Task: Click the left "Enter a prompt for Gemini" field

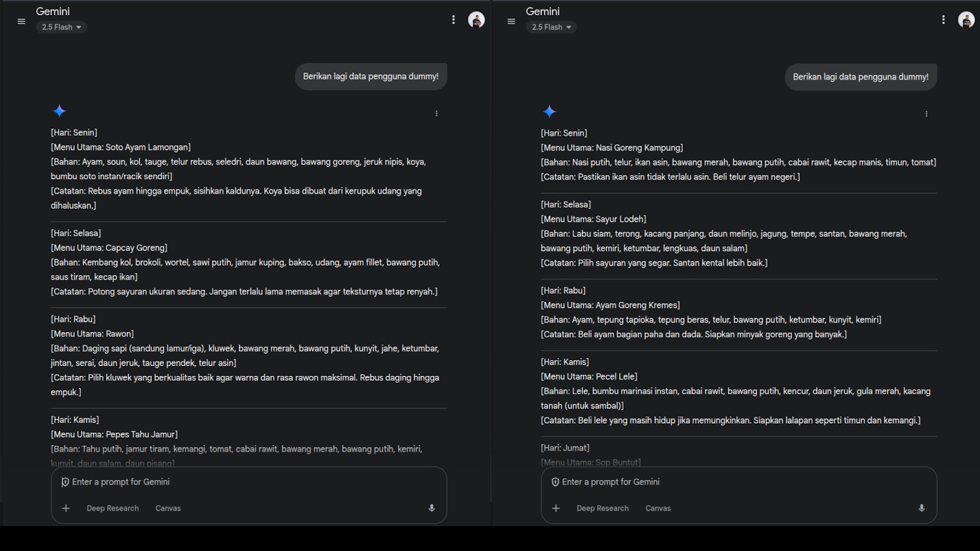Action: tap(245, 482)
